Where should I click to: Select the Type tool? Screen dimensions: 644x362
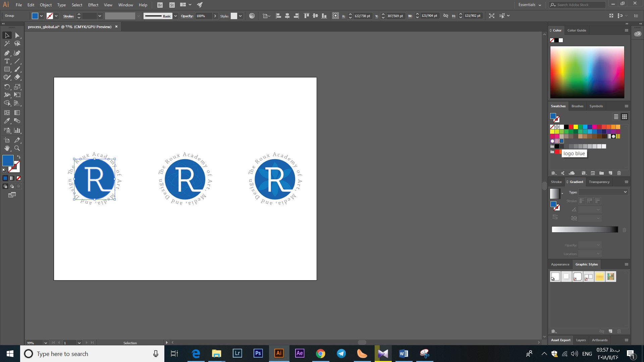coord(7,61)
